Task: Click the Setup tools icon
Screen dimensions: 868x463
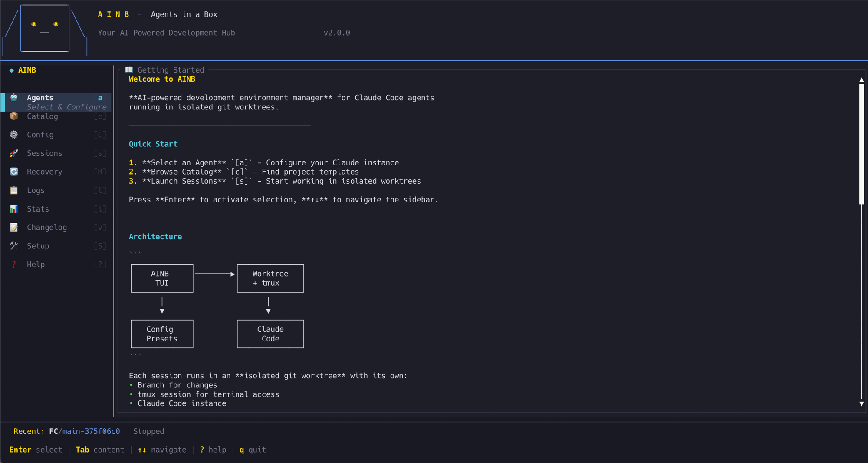Action: click(x=14, y=246)
